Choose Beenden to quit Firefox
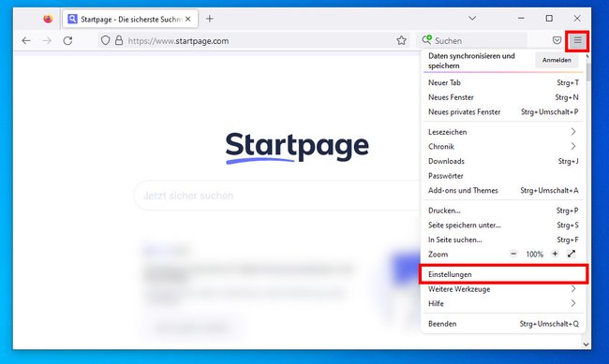609x364 pixels. (503, 324)
